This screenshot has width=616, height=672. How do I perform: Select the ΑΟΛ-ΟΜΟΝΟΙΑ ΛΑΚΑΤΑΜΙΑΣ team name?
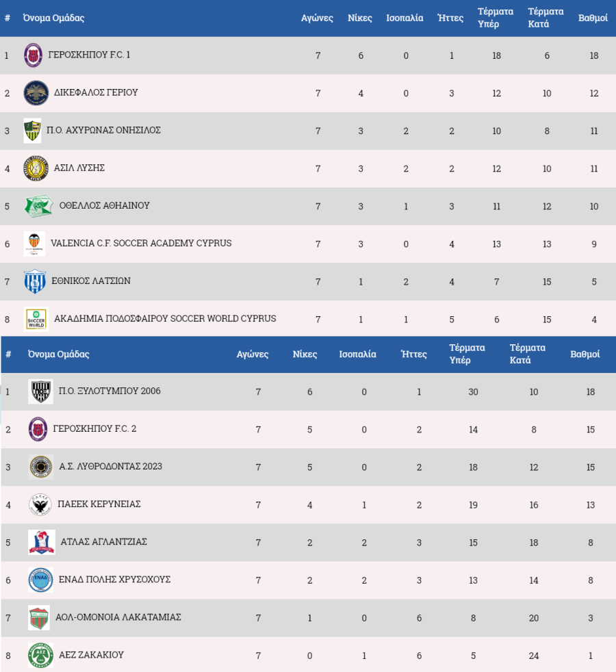pyautogui.click(x=118, y=617)
